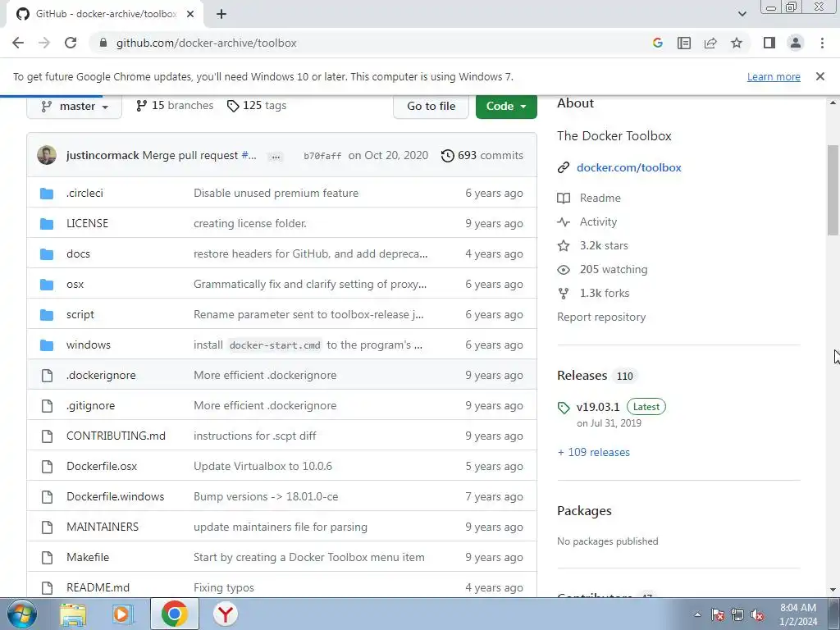Expand commit message ellipsis button
This screenshot has width=840, height=630.
pos(276,157)
